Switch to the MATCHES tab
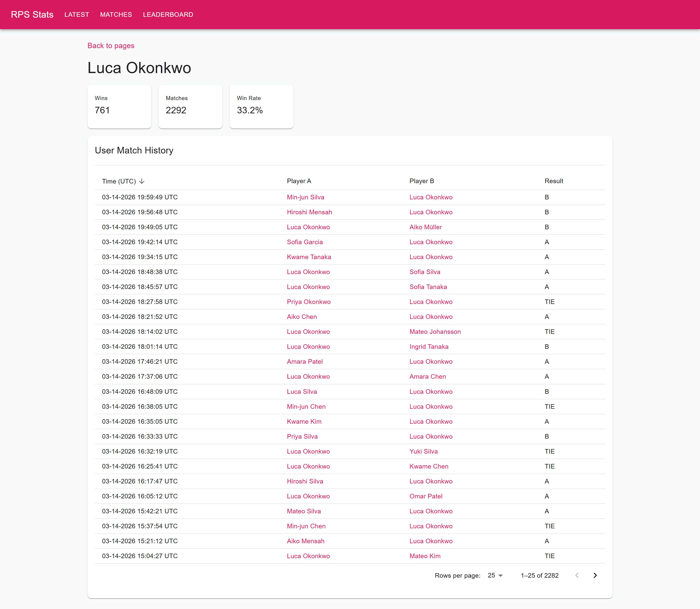 pos(116,15)
